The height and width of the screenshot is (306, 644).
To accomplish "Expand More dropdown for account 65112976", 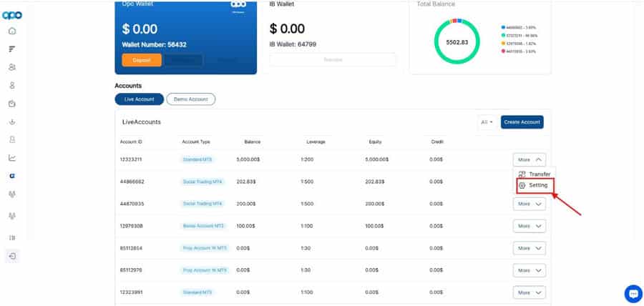I will (530, 270).
